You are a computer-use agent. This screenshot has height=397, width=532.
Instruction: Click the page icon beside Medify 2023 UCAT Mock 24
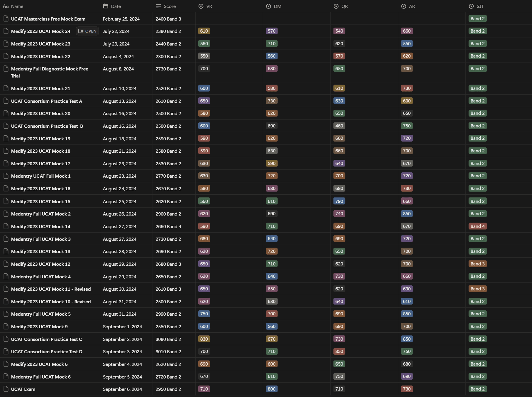[x=6, y=31]
